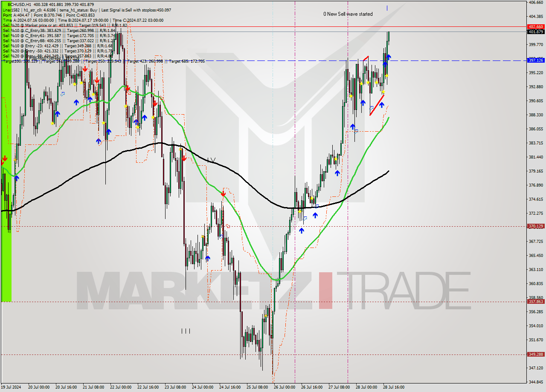Image resolution: width=546 pixels, height=392 pixels.
Task: Click the red 402.660 price tag
Action: coord(536,27)
